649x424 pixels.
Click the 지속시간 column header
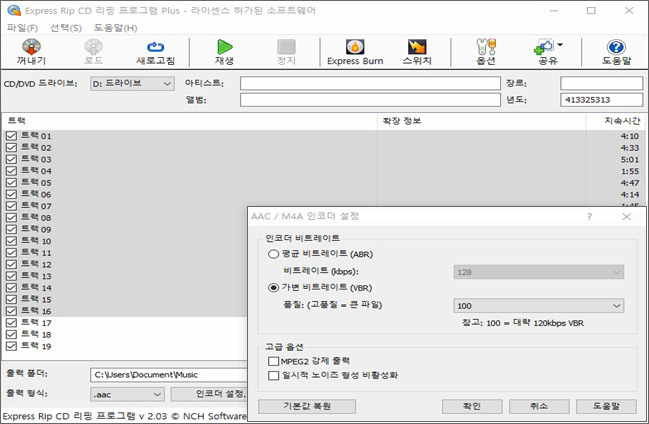(616, 121)
